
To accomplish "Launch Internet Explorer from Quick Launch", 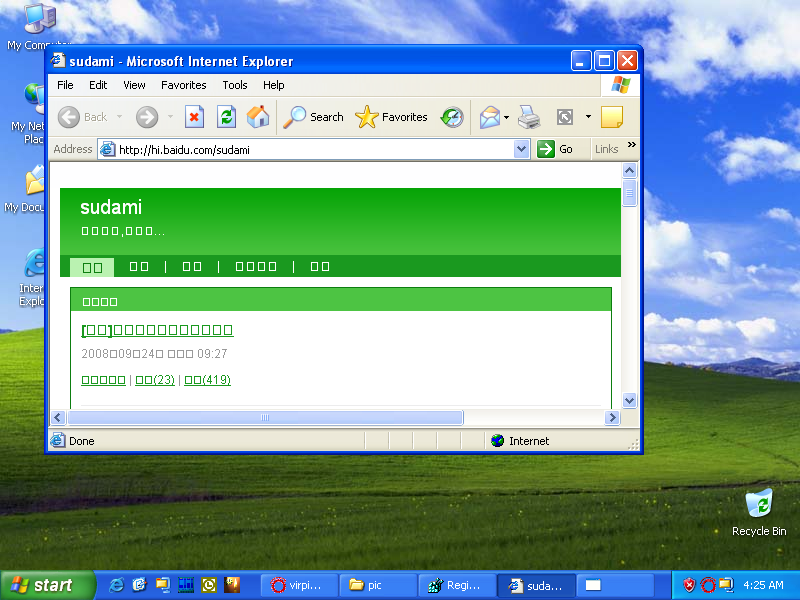I will click(x=116, y=585).
